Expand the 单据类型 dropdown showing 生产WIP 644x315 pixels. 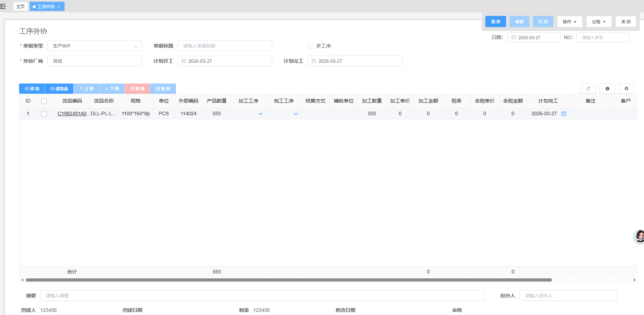coord(95,46)
